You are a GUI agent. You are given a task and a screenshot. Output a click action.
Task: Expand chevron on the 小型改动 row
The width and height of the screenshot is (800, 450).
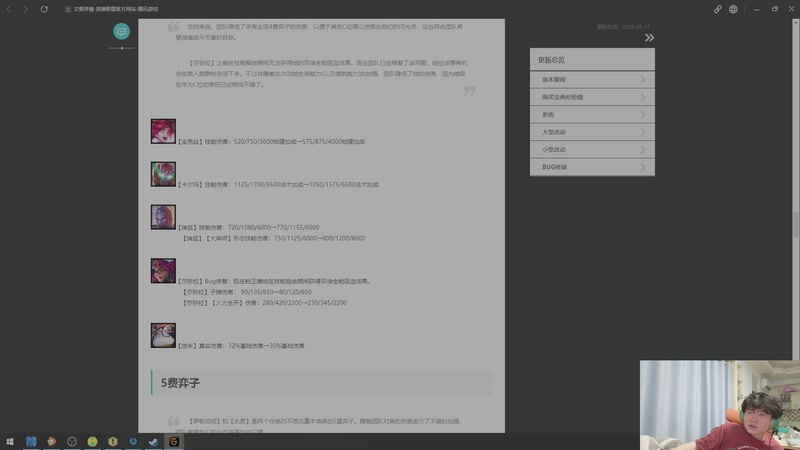click(x=643, y=149)
